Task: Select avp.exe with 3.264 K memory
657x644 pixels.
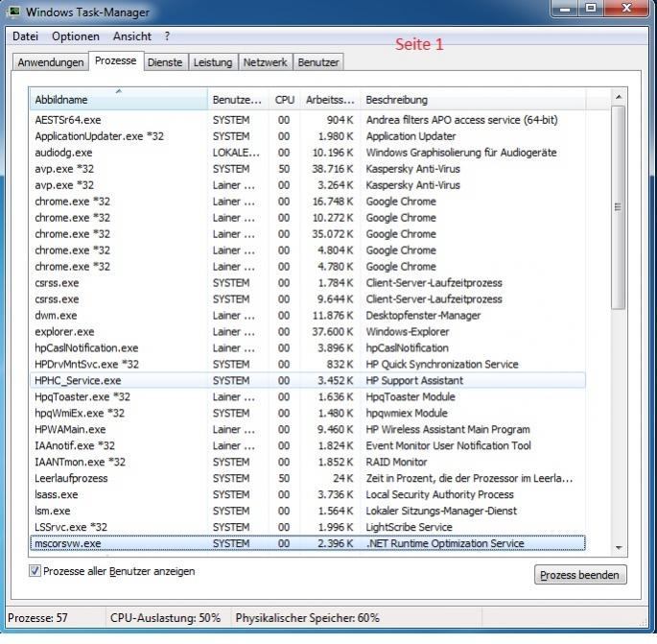Action: [308, 185]
